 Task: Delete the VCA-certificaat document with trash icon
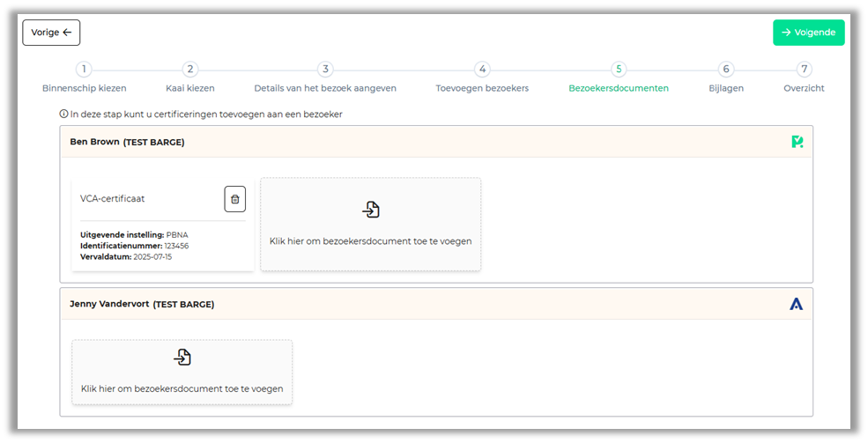(x=234, y=199)
